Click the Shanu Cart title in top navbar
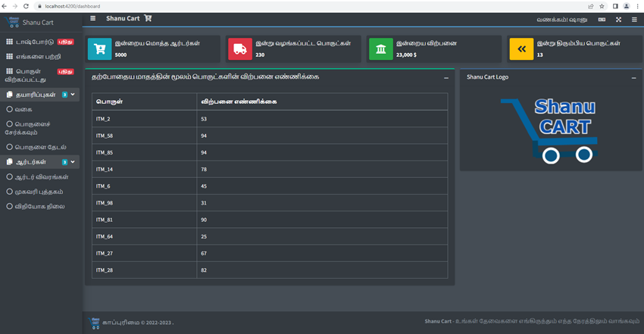The image size is (644, 334). click(x=123, y=18)
